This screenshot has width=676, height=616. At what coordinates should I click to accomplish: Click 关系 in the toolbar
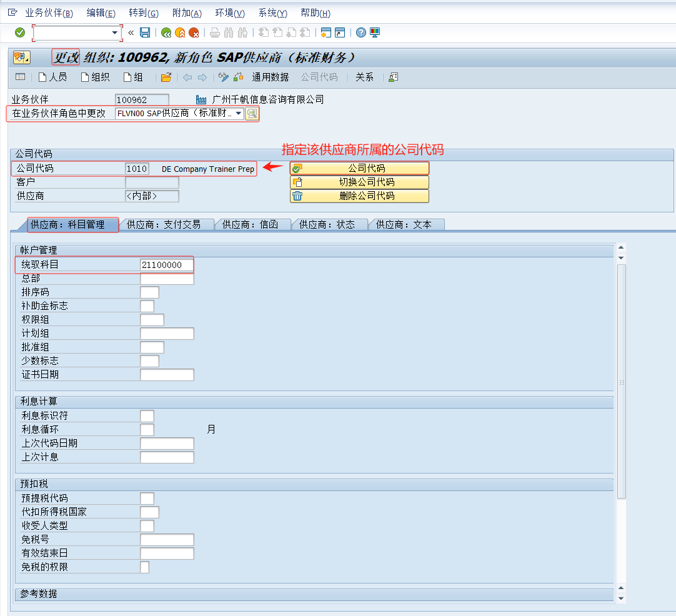pyautogui.click(x=364, y=77)
